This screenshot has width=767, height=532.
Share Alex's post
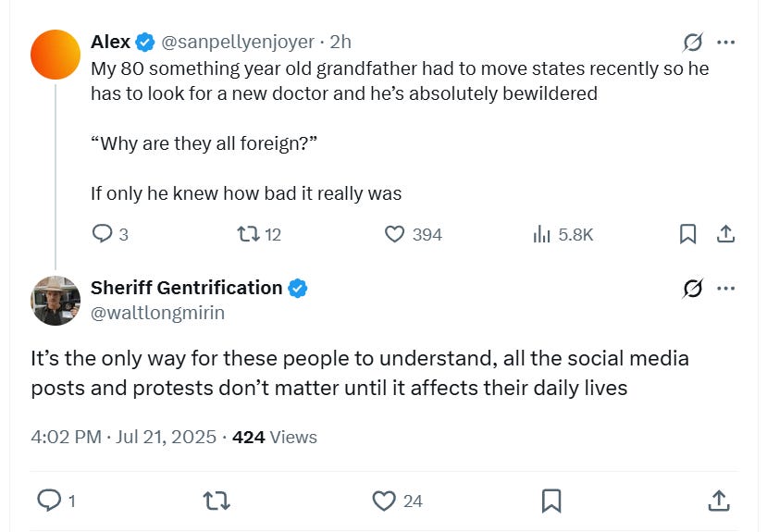click(726, 235)
